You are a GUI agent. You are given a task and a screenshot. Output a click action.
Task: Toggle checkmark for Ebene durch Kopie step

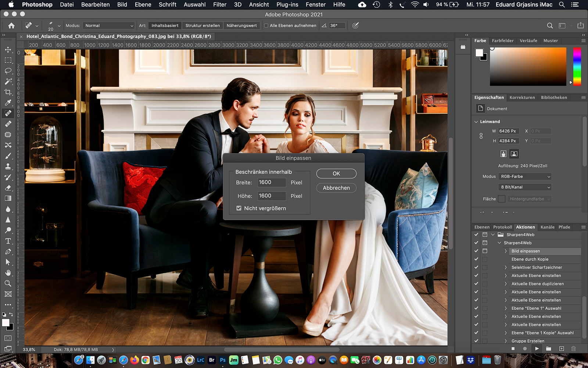[476, 259]
